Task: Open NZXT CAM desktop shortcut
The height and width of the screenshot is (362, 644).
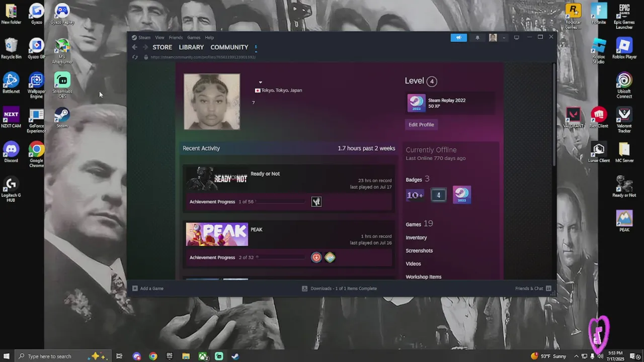Action: [11, 118]
